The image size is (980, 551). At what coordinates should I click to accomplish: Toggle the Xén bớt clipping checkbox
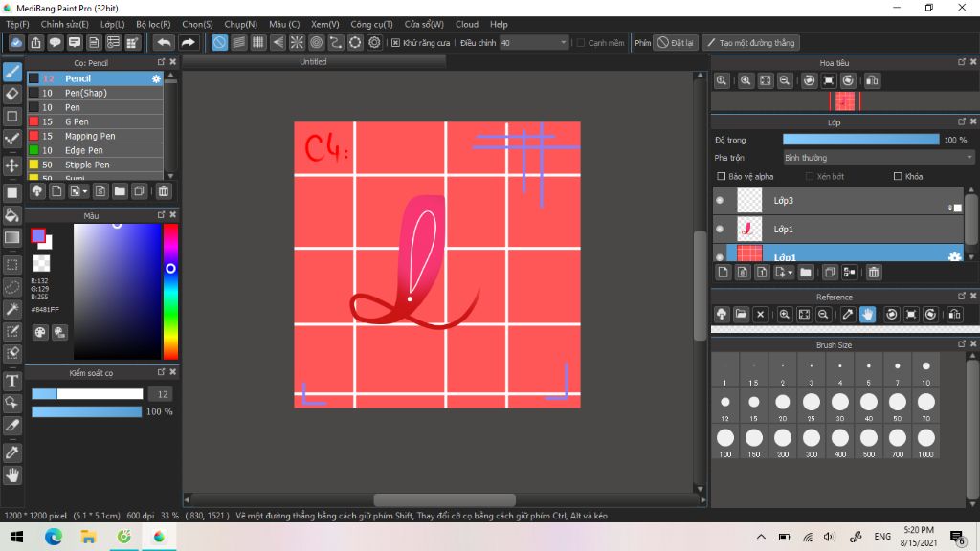tap(810, 176)
